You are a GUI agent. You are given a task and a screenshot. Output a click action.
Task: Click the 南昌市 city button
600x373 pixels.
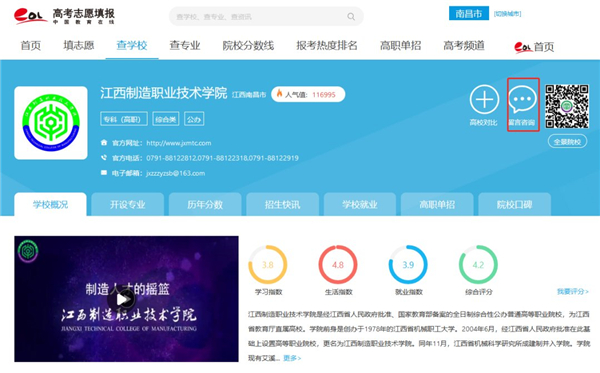coord(469,14)
